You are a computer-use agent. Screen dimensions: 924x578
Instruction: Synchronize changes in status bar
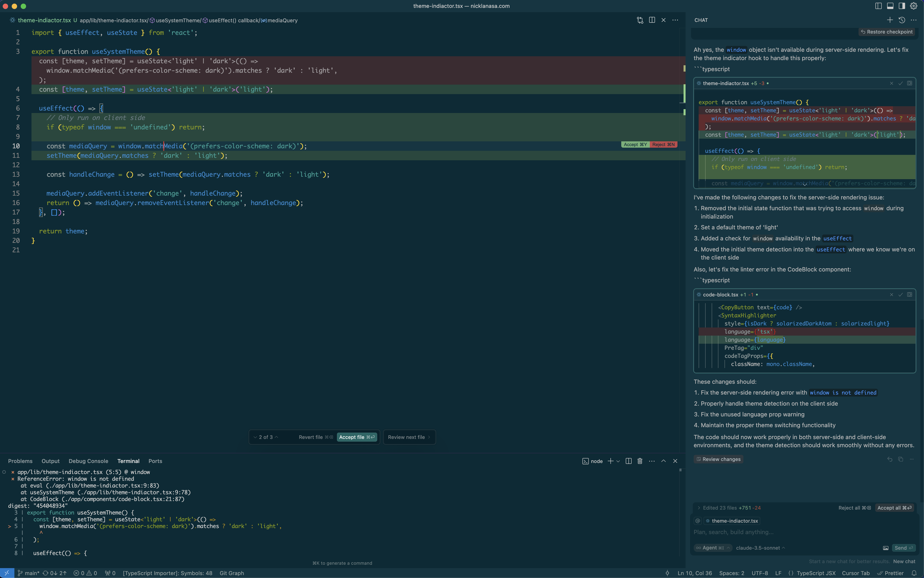pos(55,573)
